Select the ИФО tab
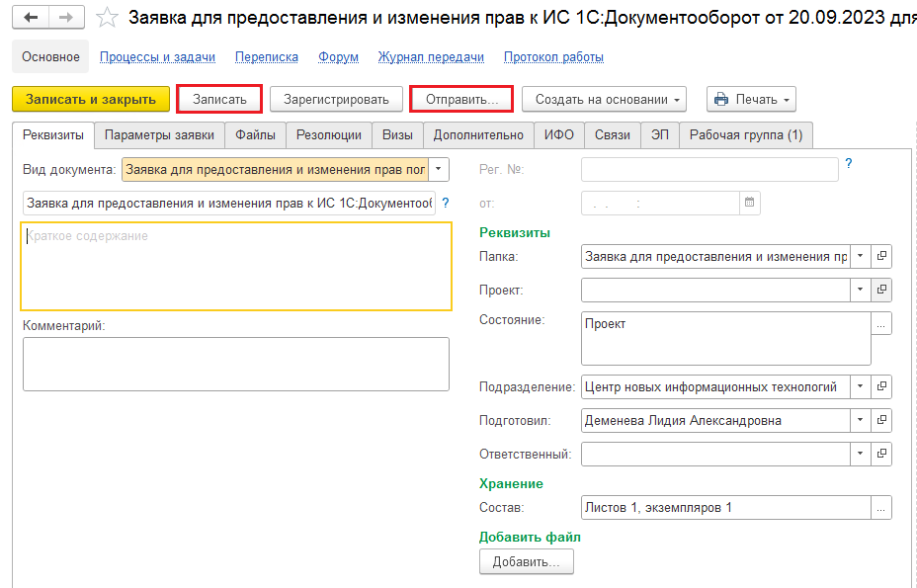This screenshot has height=588, width=917. (559, 135)
